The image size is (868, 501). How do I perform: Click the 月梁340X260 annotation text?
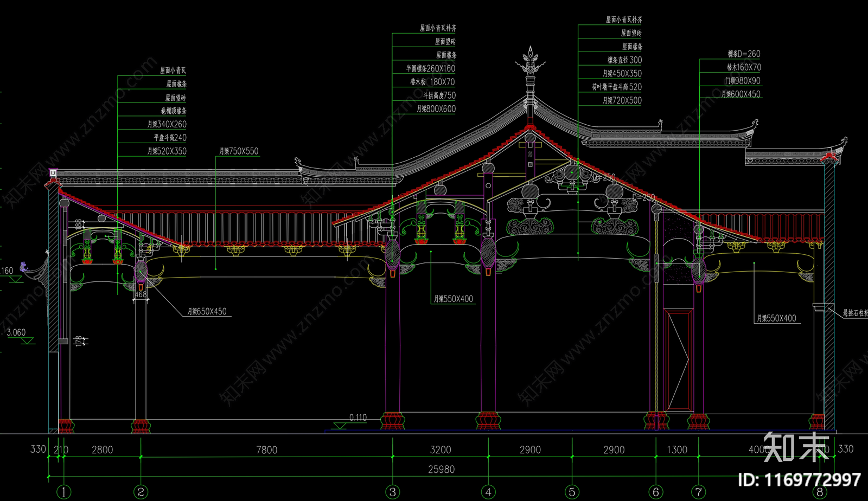click(x=167, y=124)
